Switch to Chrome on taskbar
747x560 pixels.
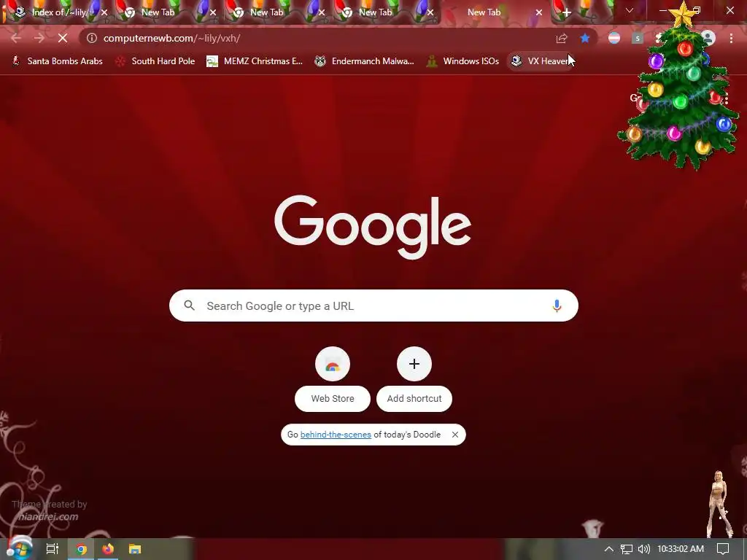(82, 549)
